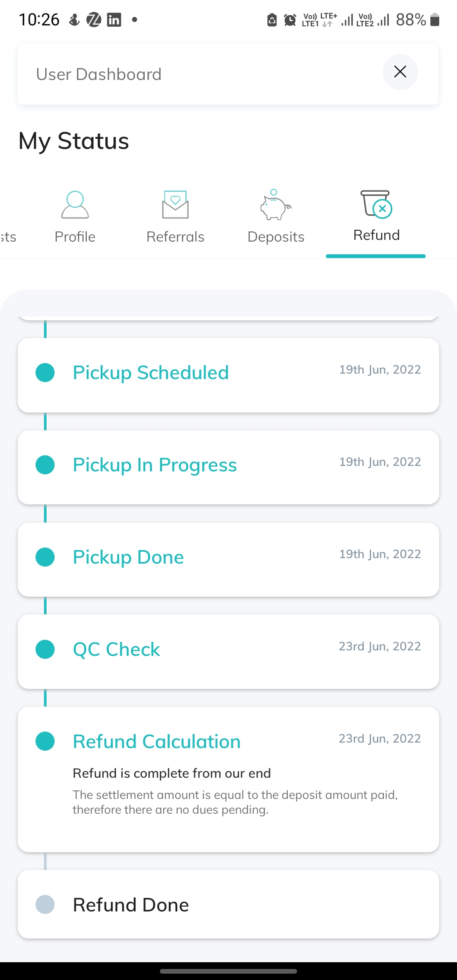
Task: Open the Referrals tab label
Action: click(x=175, y=237)
